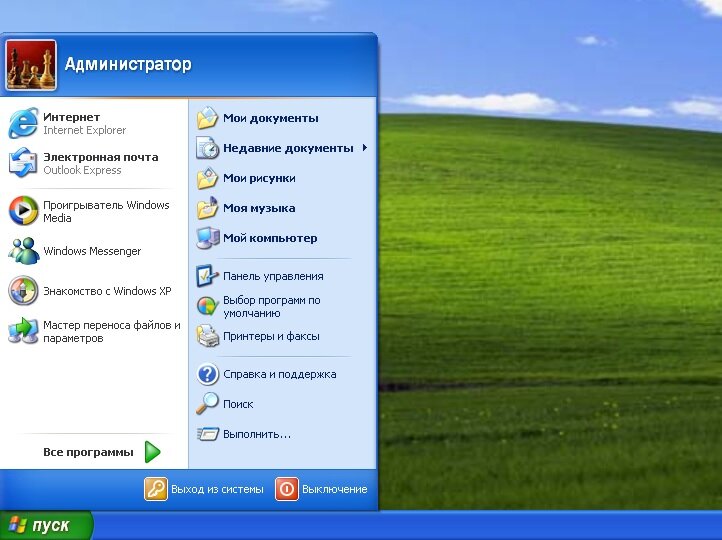Select the Электронная почта menu label
The height and width of the screenshot is (540, 722).
point(101,157)
